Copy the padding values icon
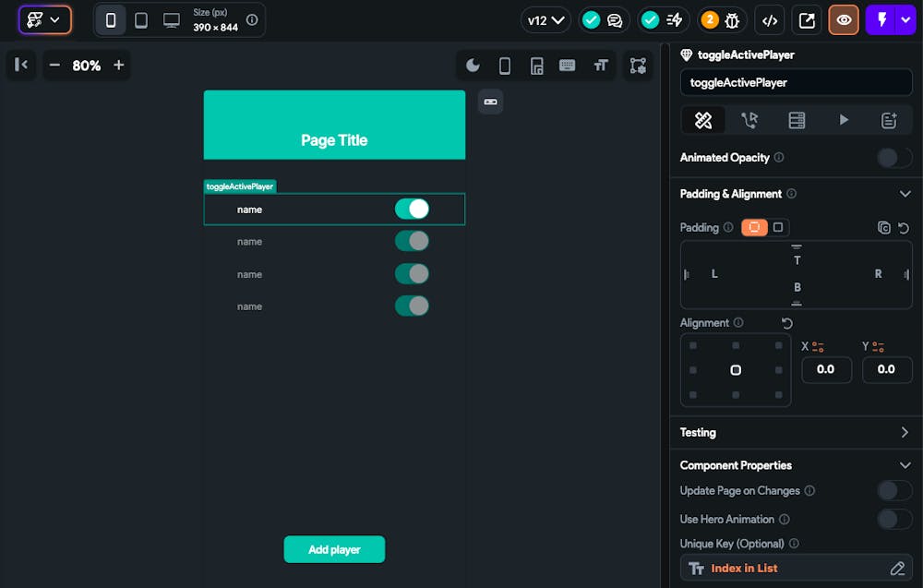 [883, 228]
